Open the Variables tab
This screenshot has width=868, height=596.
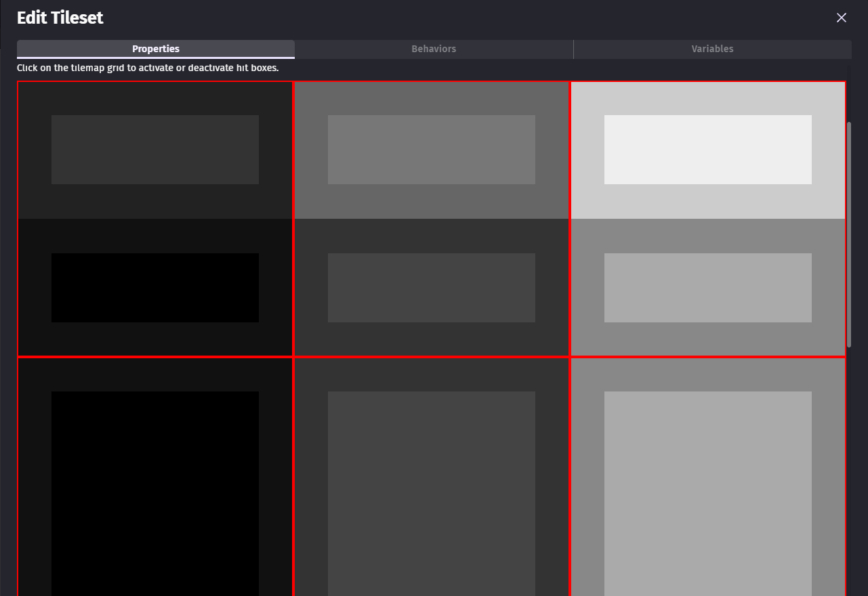tap(712, 49)
